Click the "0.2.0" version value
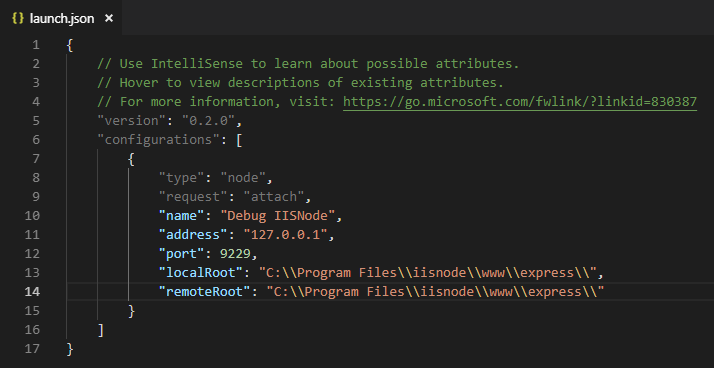This screenshot has height=368, width=714. tap(209, 121)
